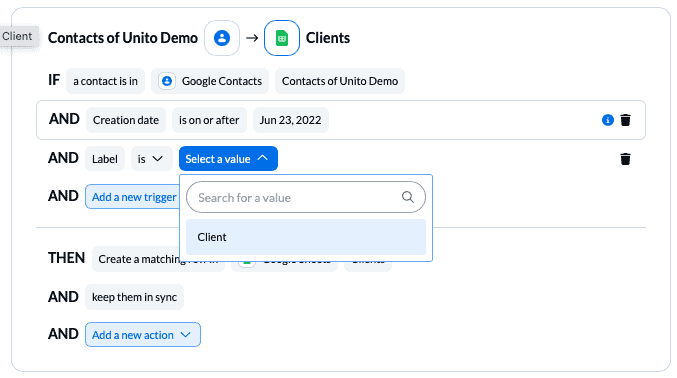Click the magnifier icon in value search
The image size is (677, 378).
(408, 197)
